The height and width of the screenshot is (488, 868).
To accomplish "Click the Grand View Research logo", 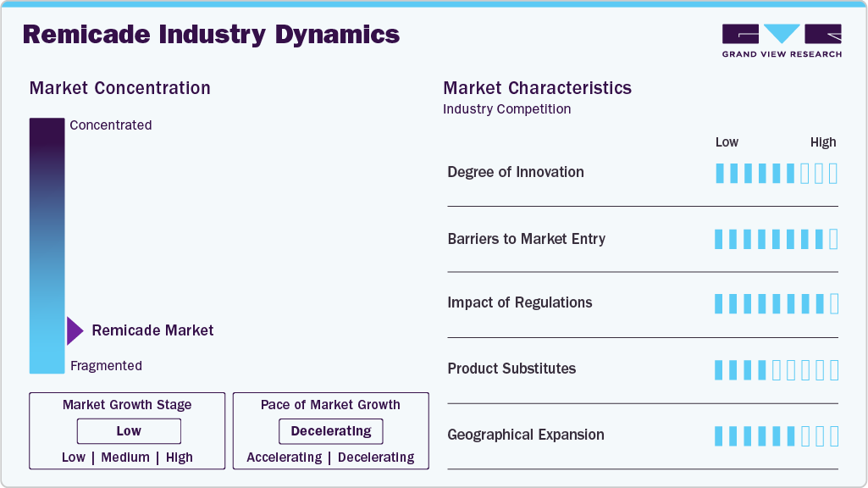I will tap(782, 41).
